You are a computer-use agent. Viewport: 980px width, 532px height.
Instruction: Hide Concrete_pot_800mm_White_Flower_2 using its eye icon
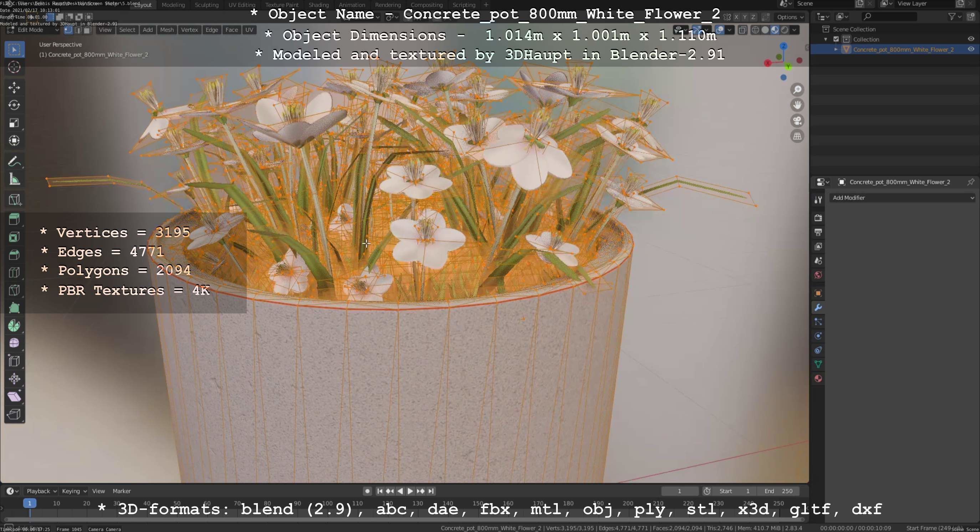971,50
